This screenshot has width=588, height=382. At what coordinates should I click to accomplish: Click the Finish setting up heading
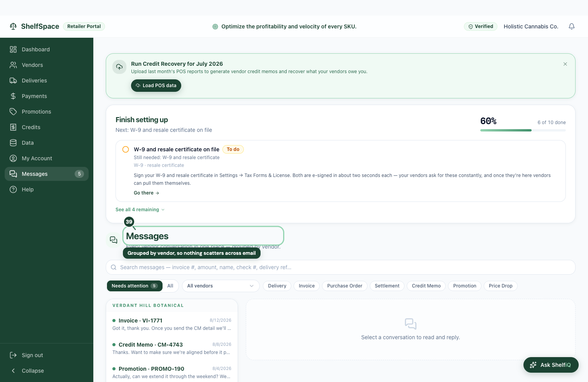tap(142, 120)
